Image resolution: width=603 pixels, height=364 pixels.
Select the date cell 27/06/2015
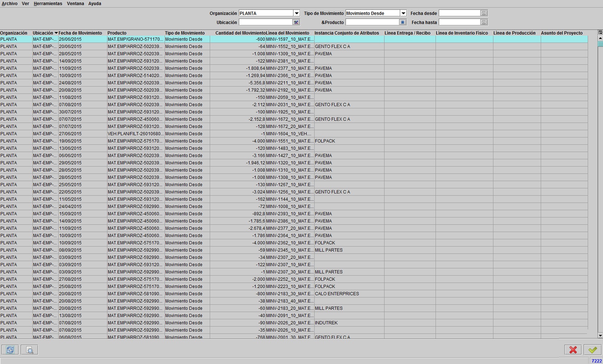(x=83, y=134)
